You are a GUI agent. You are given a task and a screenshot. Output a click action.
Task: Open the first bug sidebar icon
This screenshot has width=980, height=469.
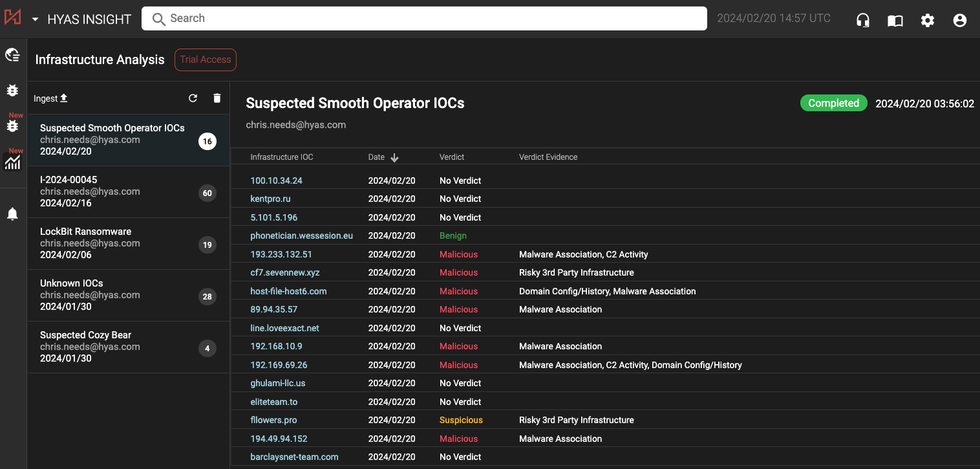coord(12,90)
